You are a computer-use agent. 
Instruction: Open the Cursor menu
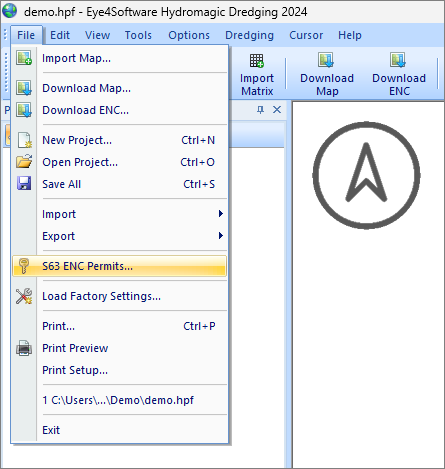pos(306,35)
